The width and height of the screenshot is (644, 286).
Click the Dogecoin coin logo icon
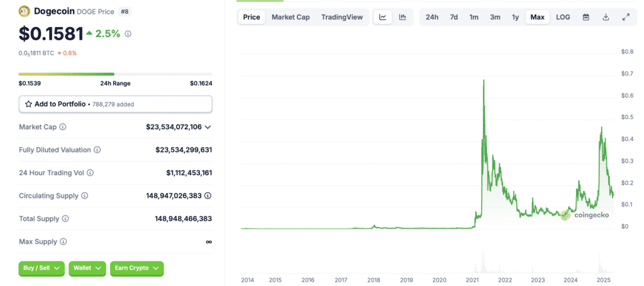(25, 11)
